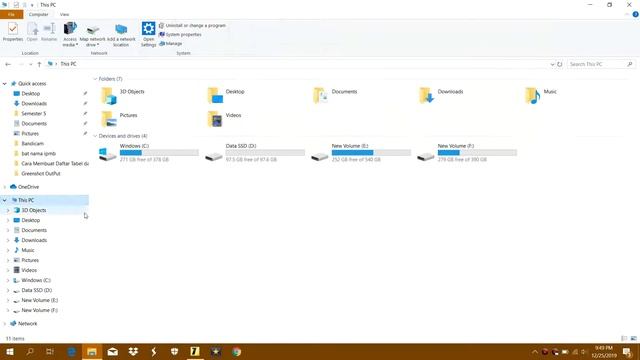Select the Data SSD (D:) drive tile

coord(255,153)
